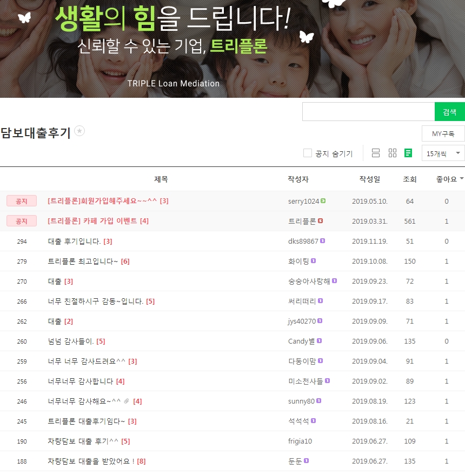Click the attachment clip icon on post 246
Screen dimensions: 465x476
(x=127, y=401)
